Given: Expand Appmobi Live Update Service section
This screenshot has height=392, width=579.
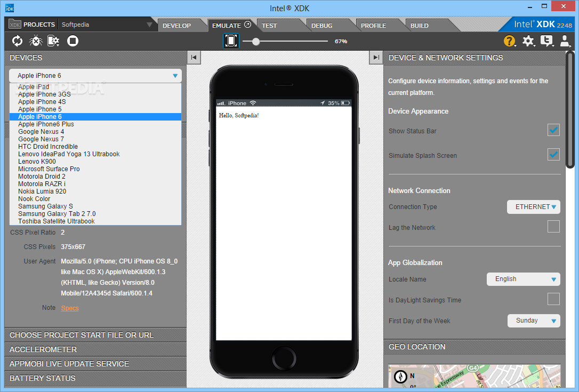Looking at the screenshot, I should [95, 364].
